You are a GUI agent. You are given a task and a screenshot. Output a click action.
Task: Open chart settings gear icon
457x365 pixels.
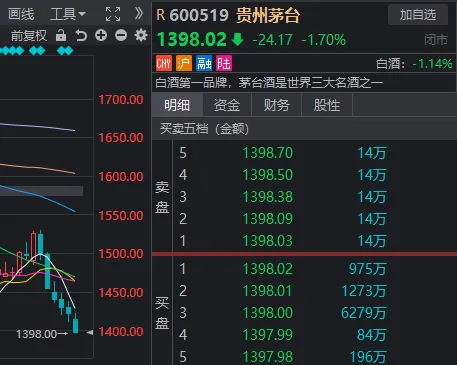pos(141,35)
